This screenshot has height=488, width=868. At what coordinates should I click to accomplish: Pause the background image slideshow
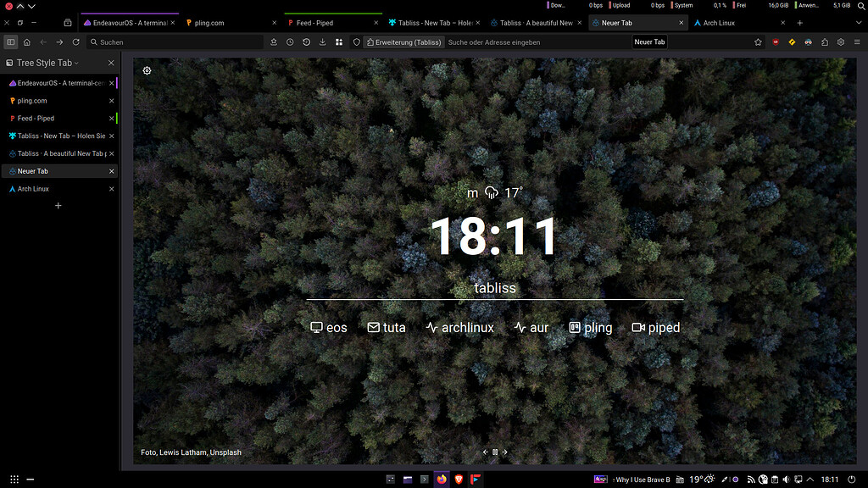pyautogui.click(x=494, y=452)
